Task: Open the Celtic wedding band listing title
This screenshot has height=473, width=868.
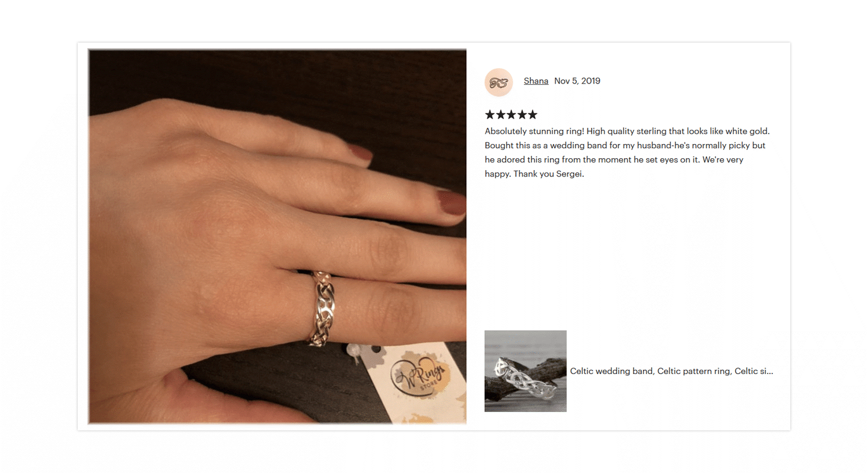Action: pyautogui.click(x=672, y=371)
